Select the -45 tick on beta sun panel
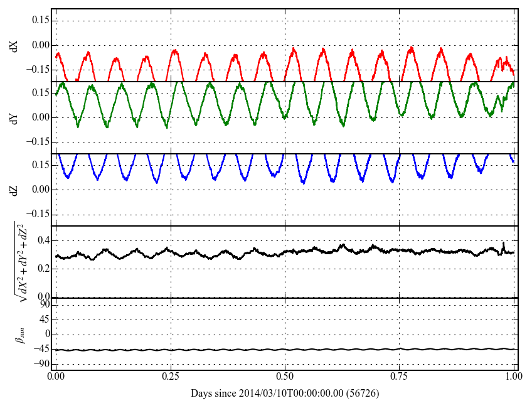532x408 pixels. [40, 350]
